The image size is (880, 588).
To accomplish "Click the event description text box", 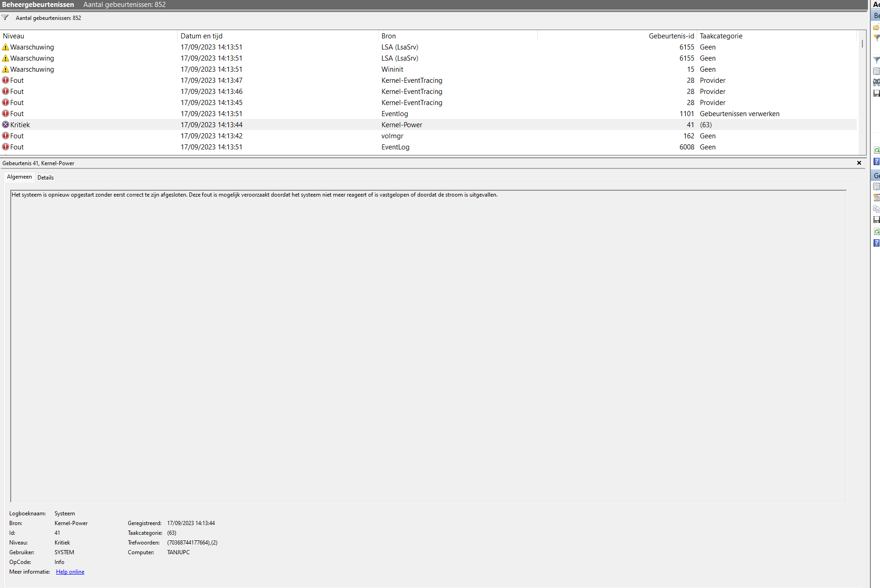I will point(428,346).
